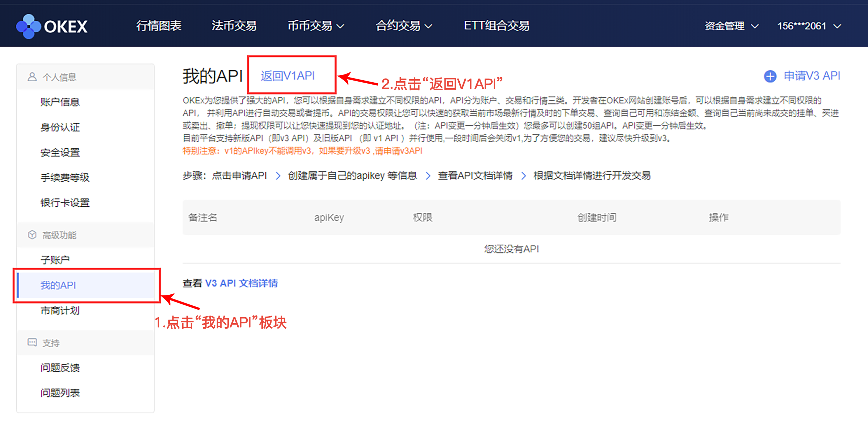Click step text 查看API文档详情
Screen dimensions: 868x430
coord(475,175)
